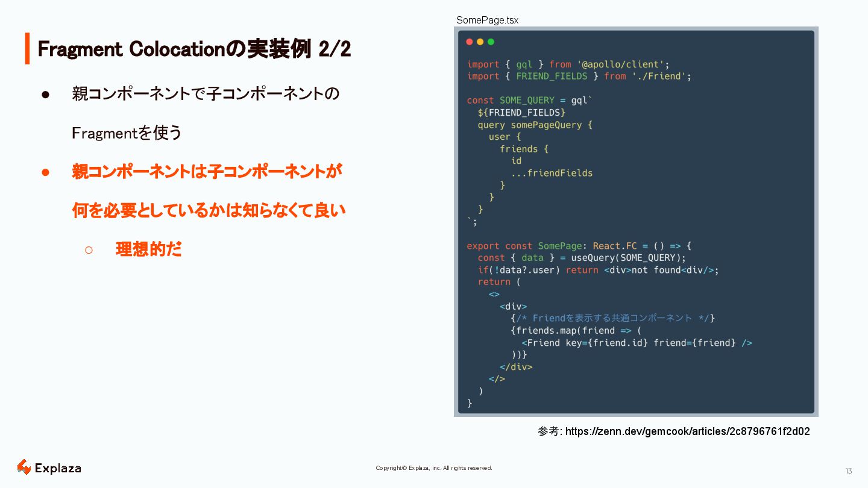Image resolution: width=868 pixels, height=488 pixels.
Task: Click the '...friendFields' code line
Action: point(552,173)
